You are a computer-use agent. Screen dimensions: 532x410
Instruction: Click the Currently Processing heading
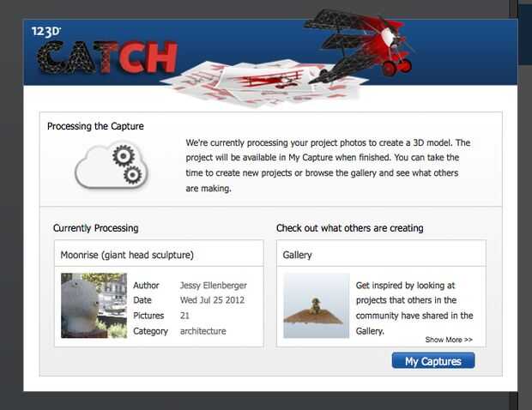coord(96,228)
